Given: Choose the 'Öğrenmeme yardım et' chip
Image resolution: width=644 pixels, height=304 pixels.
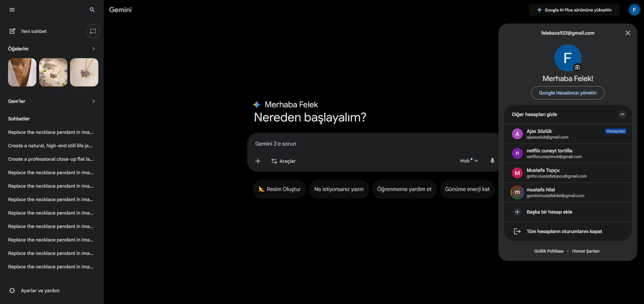Looking at the screenshot, I should click(404, 189).
